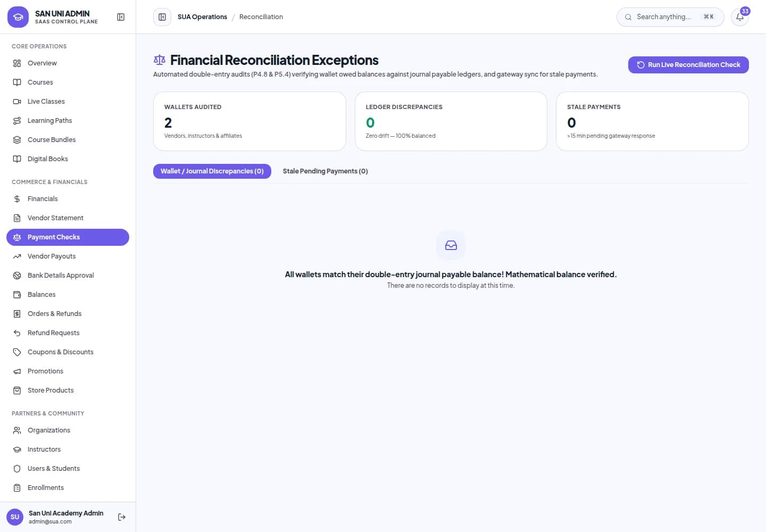
Task: Open Organizations in sidebar
Action: click(x=68, y=430)
